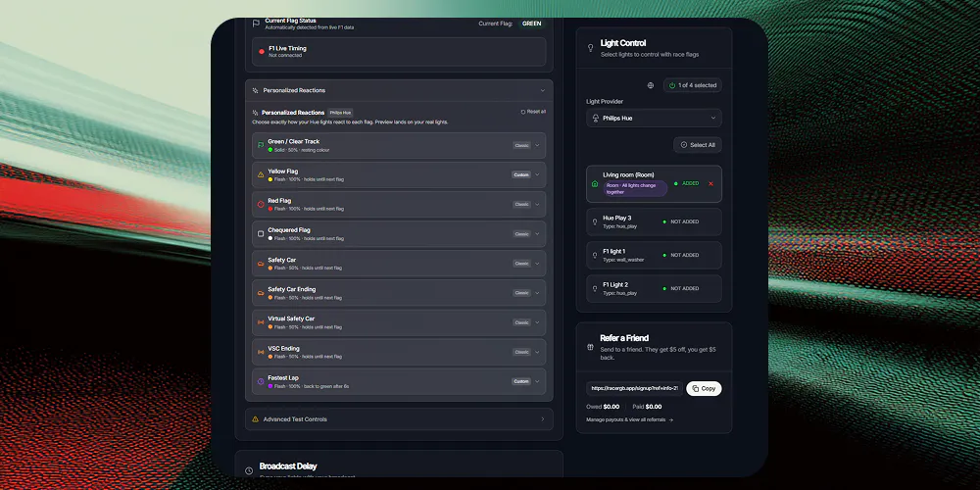Click the lightbulb icon next to Light Control

[591, 48]
